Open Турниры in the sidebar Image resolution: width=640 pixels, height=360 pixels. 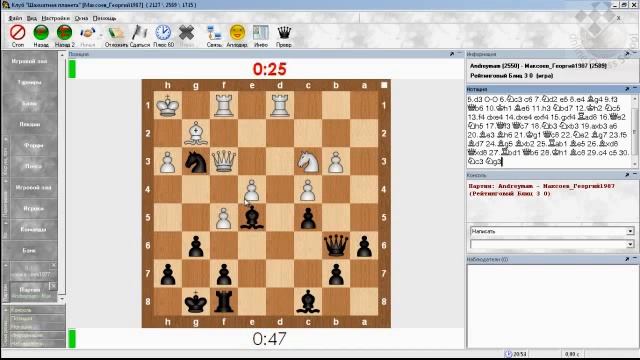(29, 82)
